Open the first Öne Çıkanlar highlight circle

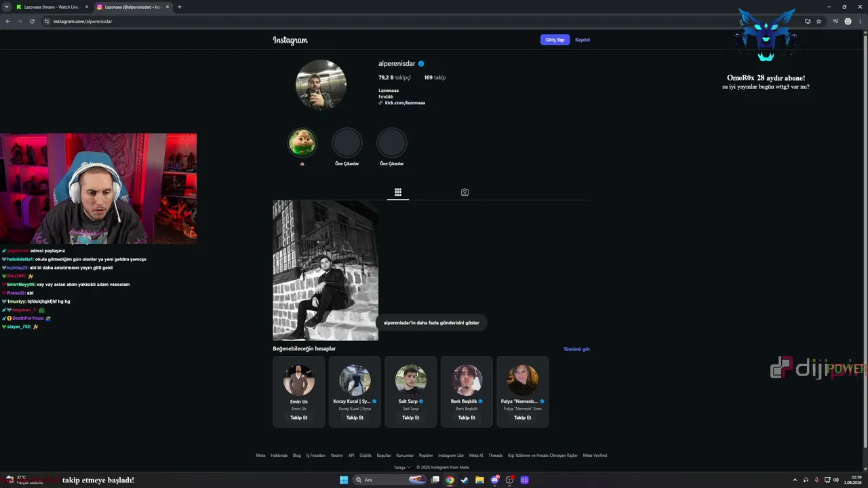[x=347, y=143]
